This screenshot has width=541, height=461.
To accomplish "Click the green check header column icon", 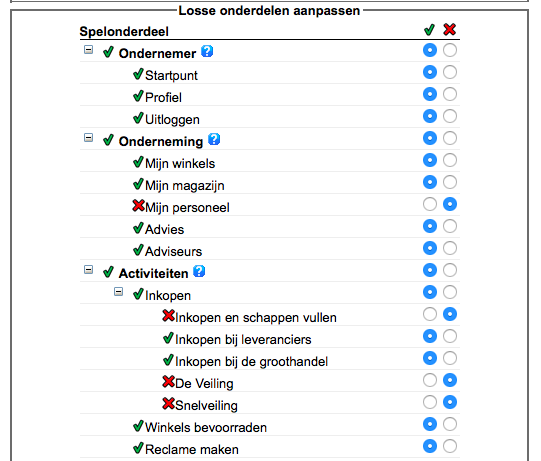I will 430,30.
